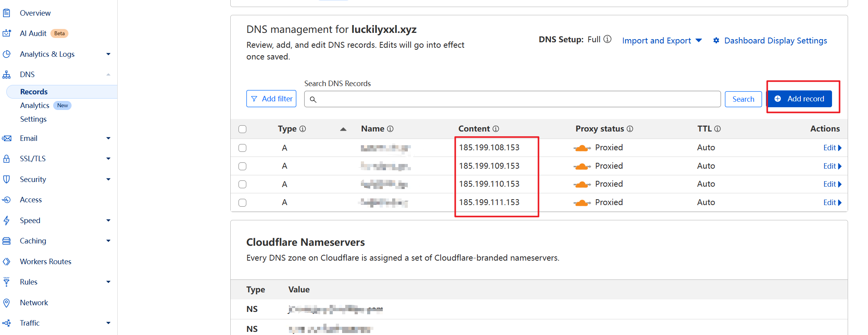Toggle the select-all records checkbox
This screenshot has height=335, width=868.
(x=242, y=129)
